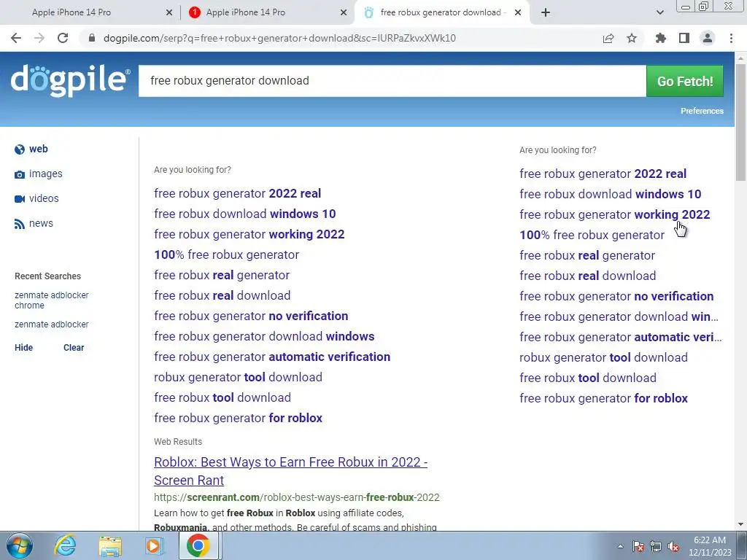
Task: Close the first Apple iPhone 14 Pro tab
Action: 169,12
